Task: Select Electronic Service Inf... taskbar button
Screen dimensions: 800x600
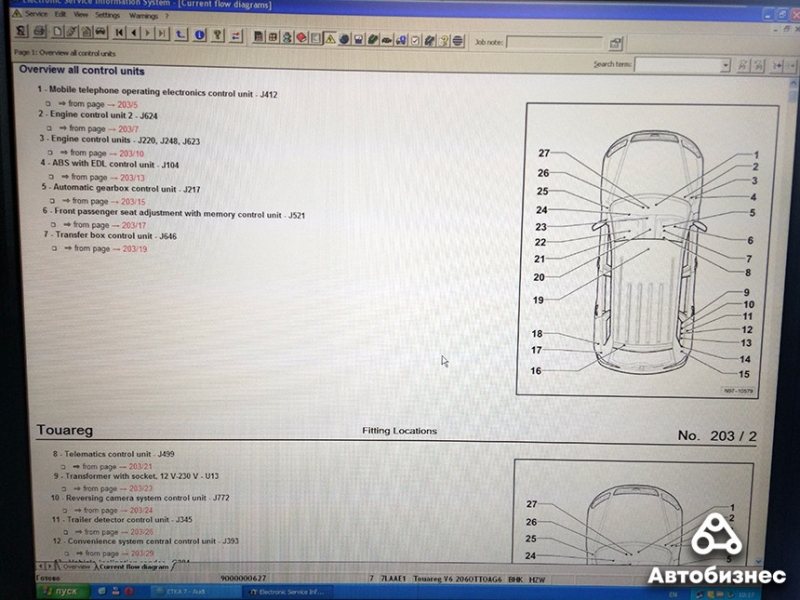Action: (287, 592)
